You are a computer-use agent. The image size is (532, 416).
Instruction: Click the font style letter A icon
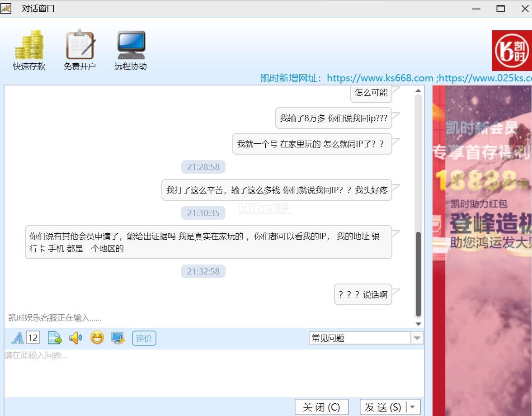click(17, 338)
